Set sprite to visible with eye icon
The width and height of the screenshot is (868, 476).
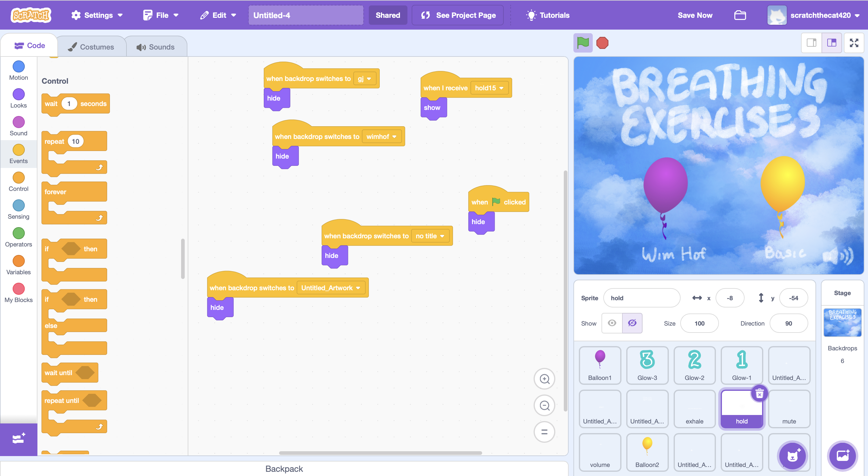pos(612,323)
